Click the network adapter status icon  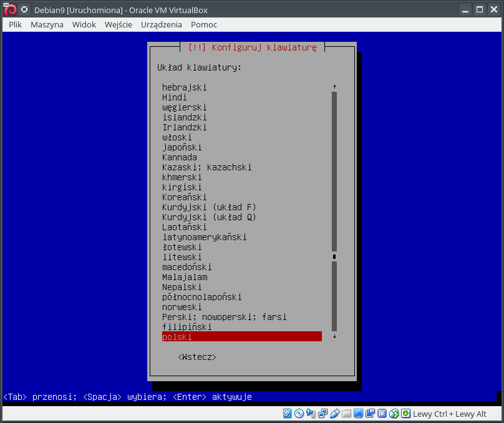click(322, 414)
